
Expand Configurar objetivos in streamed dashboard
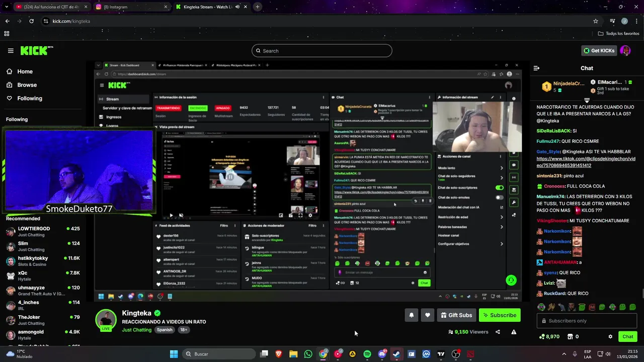(x=501, y=244)
